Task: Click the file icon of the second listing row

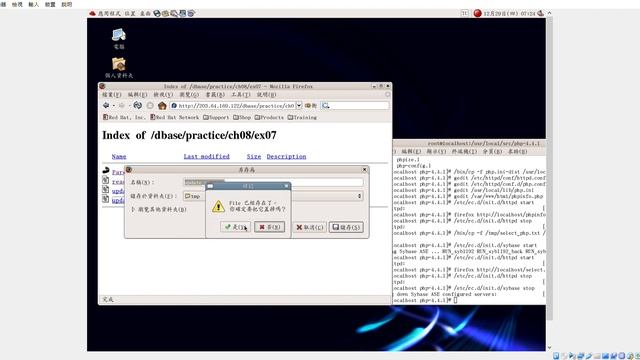Action: tap(106, 180)
